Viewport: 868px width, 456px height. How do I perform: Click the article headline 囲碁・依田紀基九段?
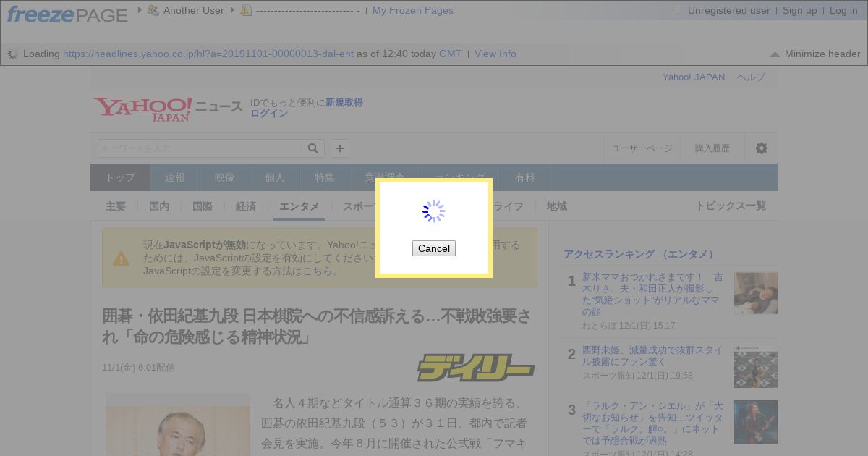coord(317,326)
